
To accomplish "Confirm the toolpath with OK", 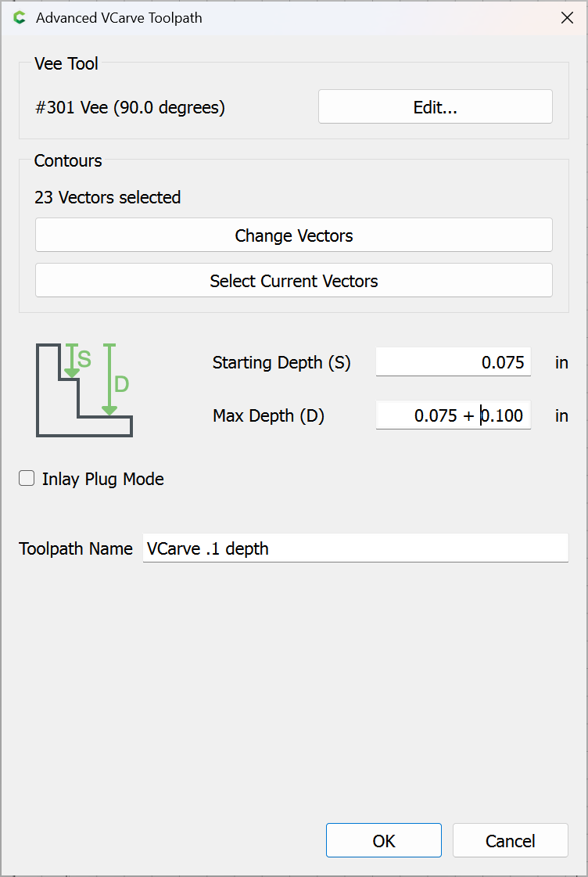I will [384, 841].
